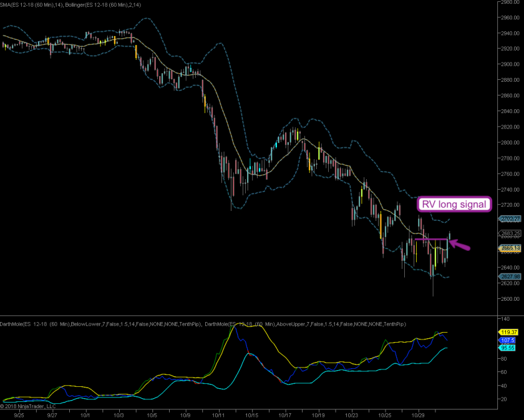Click the 10/11 date on the time axis

pos(218,414)
